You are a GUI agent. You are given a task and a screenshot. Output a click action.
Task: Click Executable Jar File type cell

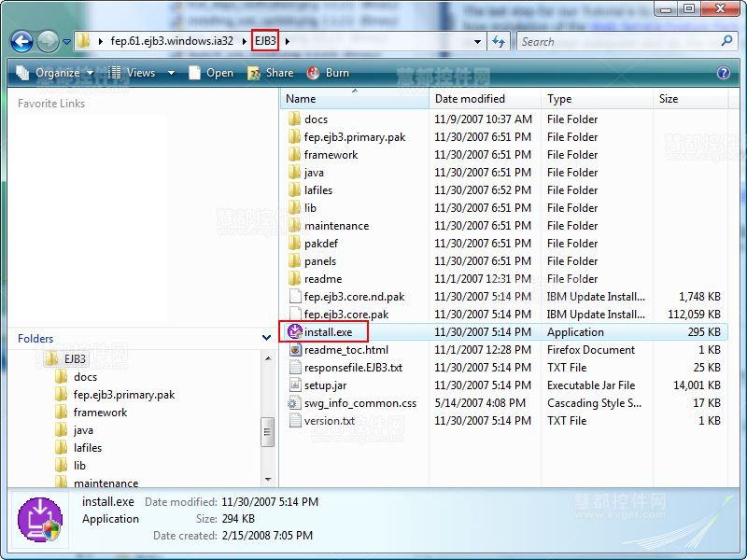coord(591,385)
